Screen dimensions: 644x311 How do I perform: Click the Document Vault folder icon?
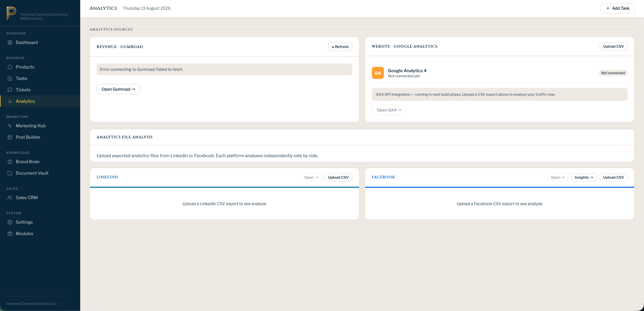[x=10, y=173]
